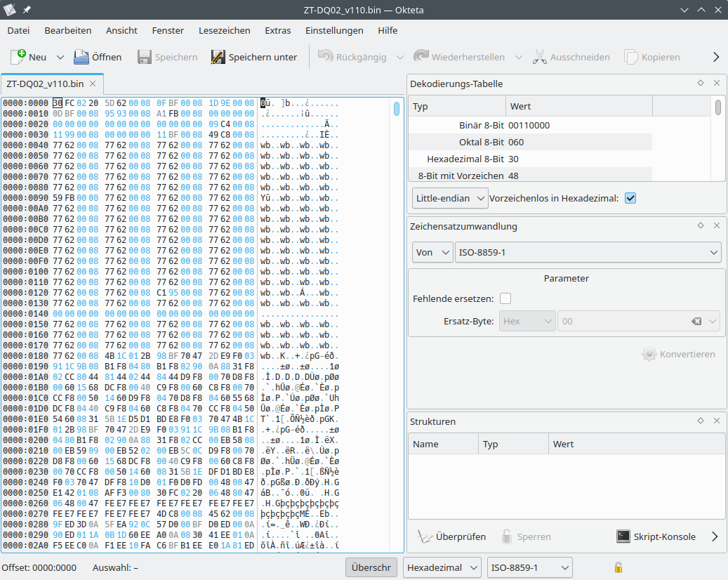The width and height of the screenshot is (728, 580).
Task: Click the Skript-Konsole icon
Action: pyautogui.click(x=623, y=536)
